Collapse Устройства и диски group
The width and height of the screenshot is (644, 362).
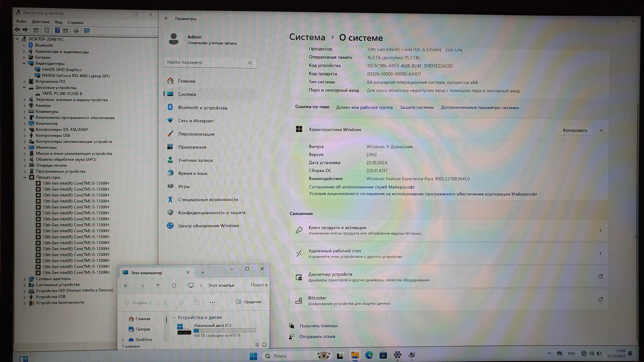pyautogui.click(x=174, y=317)
